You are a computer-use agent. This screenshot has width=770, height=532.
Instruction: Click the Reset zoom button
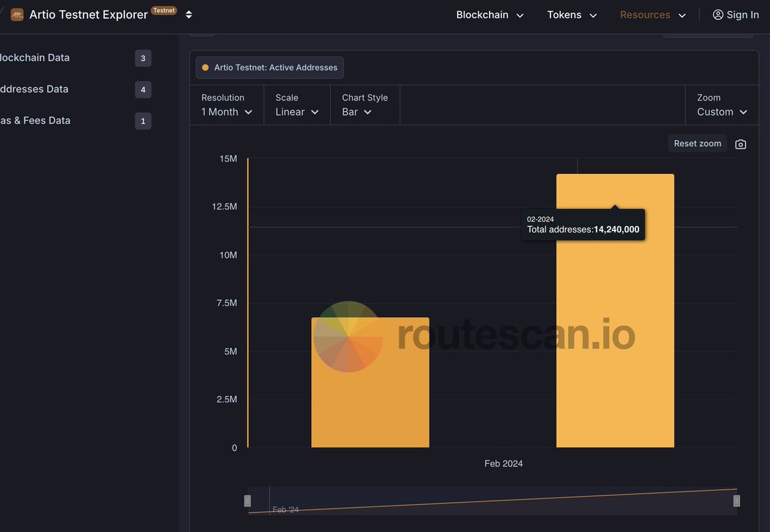point(697,144)
